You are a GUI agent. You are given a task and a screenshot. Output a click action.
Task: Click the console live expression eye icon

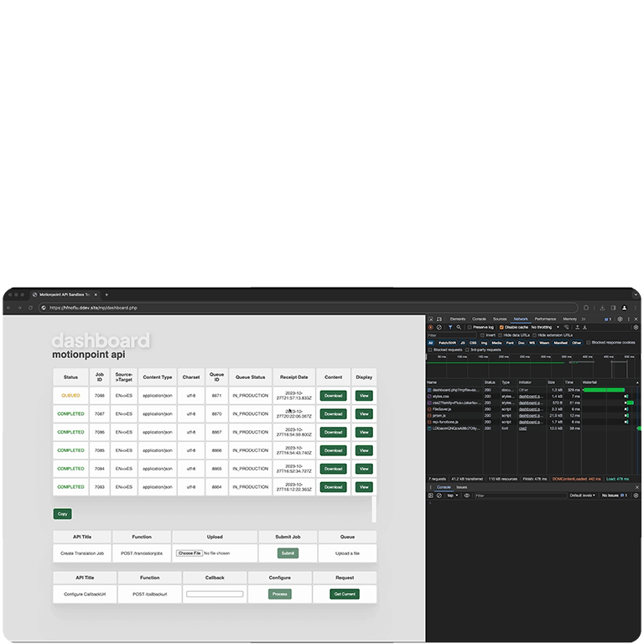(466, 496)
